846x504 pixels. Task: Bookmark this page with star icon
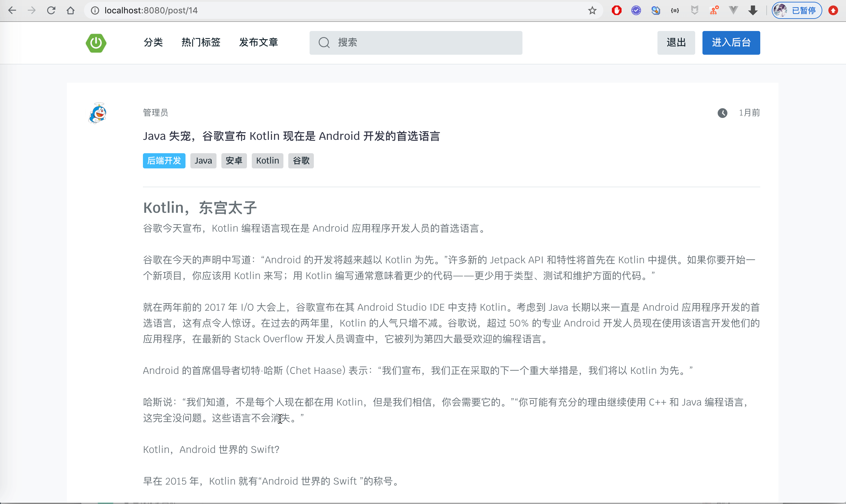[592, 11]
